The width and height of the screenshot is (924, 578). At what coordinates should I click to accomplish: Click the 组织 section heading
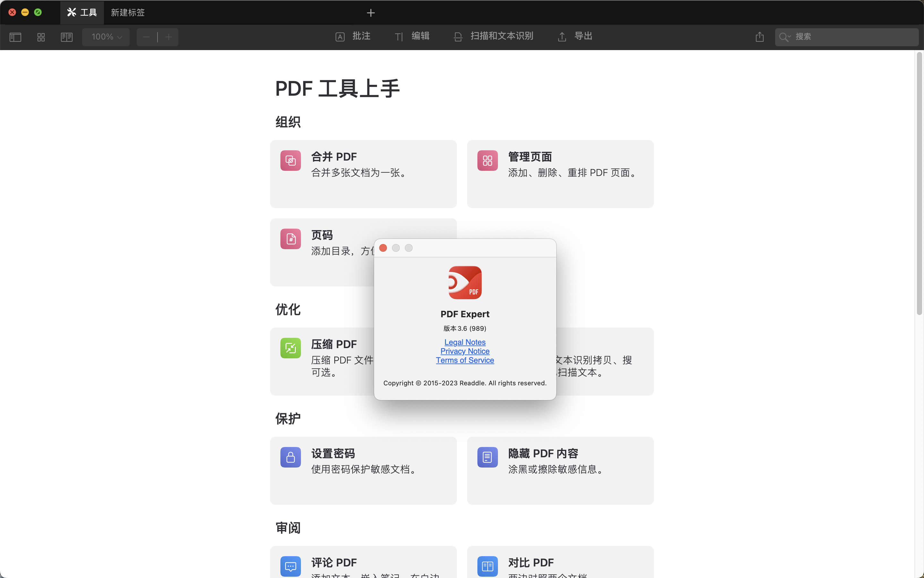(288, 122)
